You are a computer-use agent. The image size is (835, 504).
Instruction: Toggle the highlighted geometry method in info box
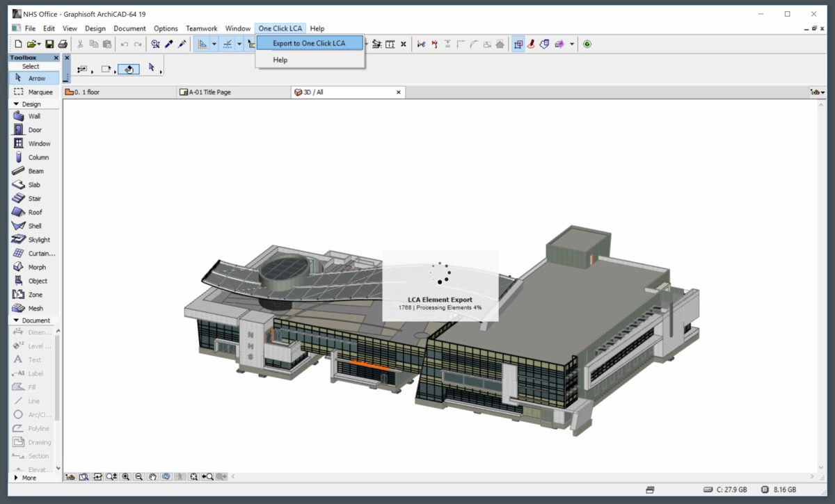point(129,69)
